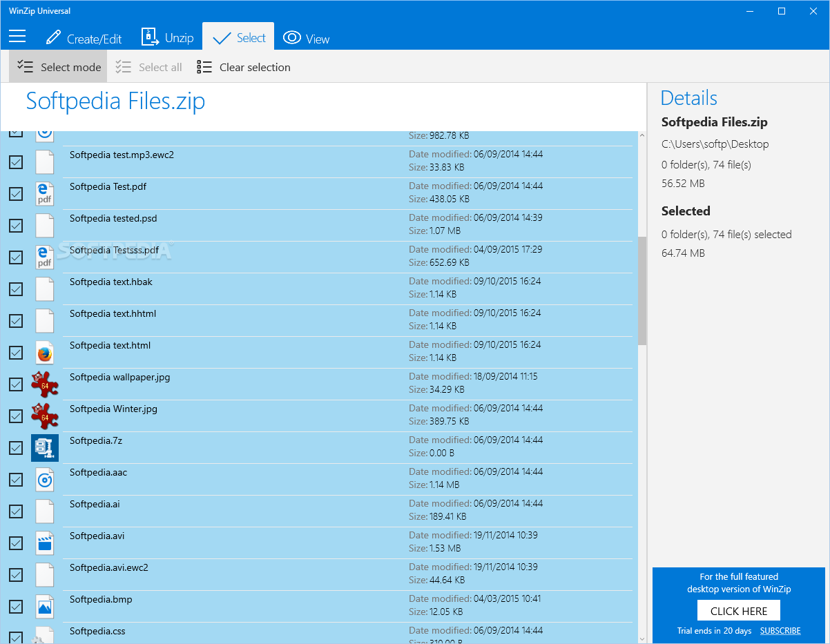Click date 18/09/2014 11:15
This screenshot has width=830, height=644.
click(505, 376)
